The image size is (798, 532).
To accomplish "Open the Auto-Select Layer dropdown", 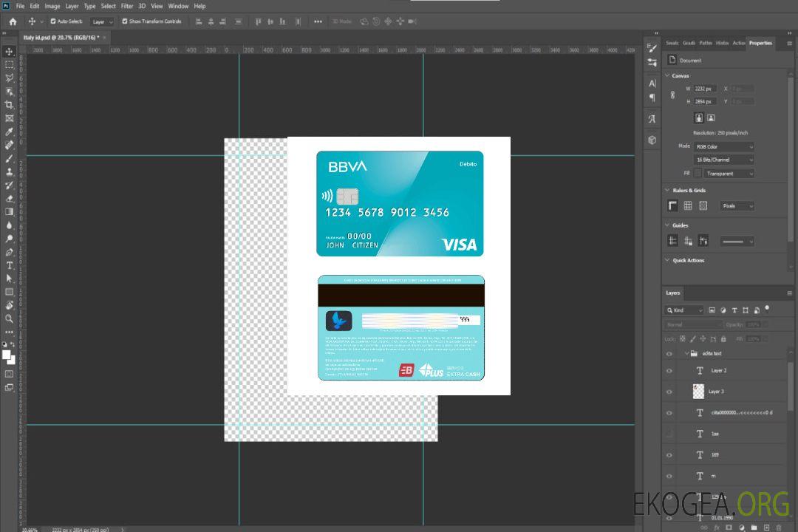I will click(x=102, y=21).
